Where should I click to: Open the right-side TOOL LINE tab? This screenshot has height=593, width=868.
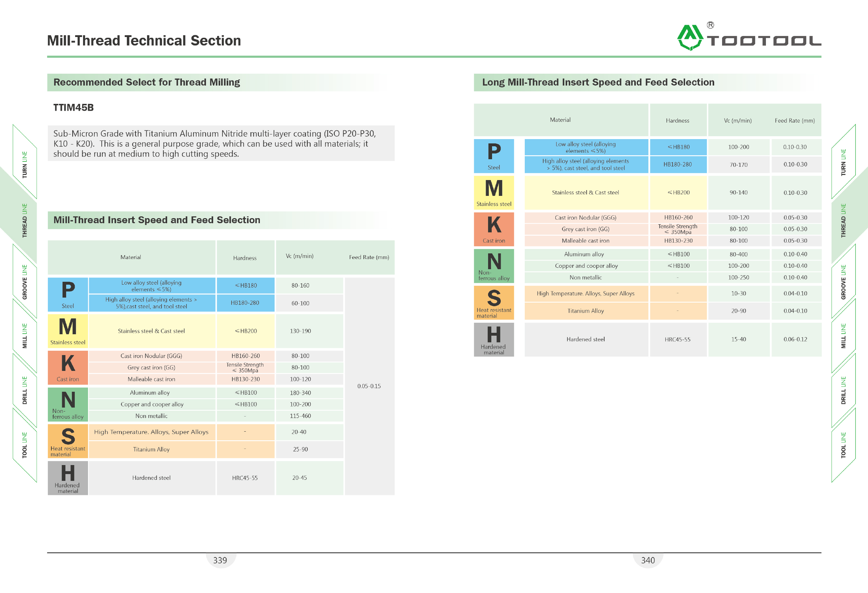843,445
